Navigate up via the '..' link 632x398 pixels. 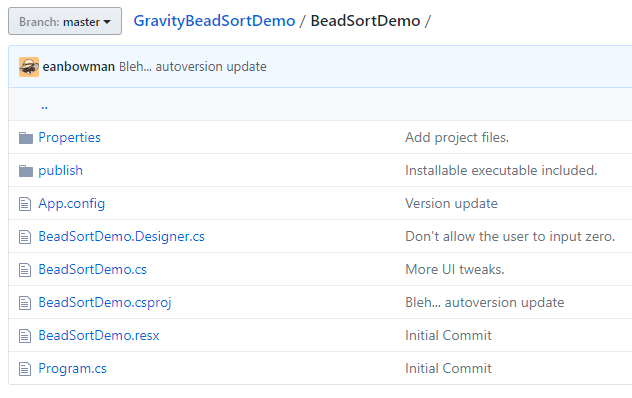[44, 106]
